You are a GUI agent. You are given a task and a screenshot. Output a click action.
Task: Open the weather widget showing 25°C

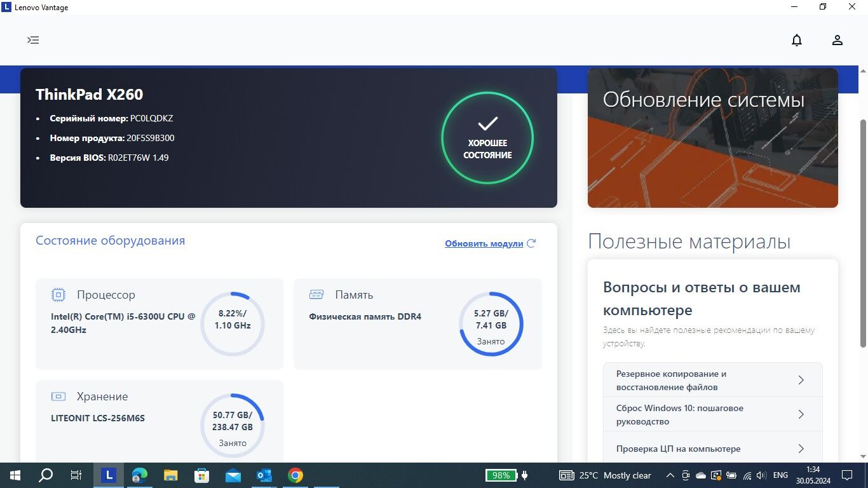pyautogui.click(x=605, y=475)
